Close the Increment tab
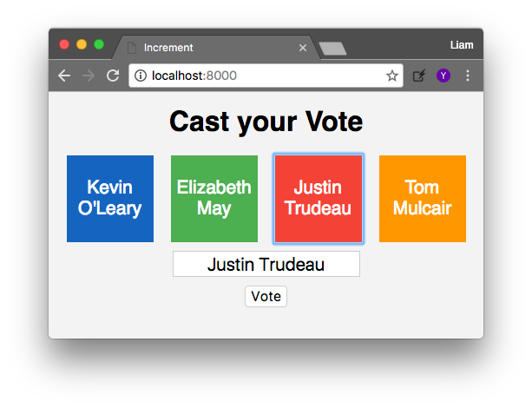Screen dimensions: 532x408 (x=303, y=48)
